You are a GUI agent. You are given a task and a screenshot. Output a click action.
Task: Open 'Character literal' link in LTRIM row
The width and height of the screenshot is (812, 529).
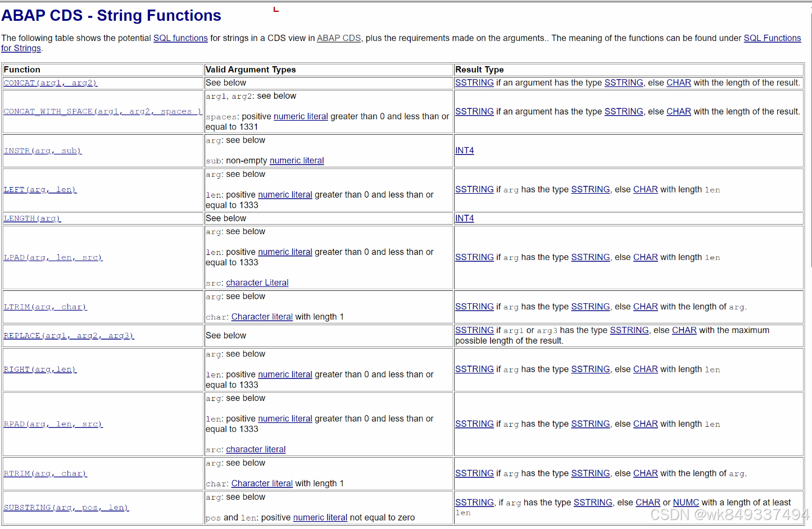[262, 317]
